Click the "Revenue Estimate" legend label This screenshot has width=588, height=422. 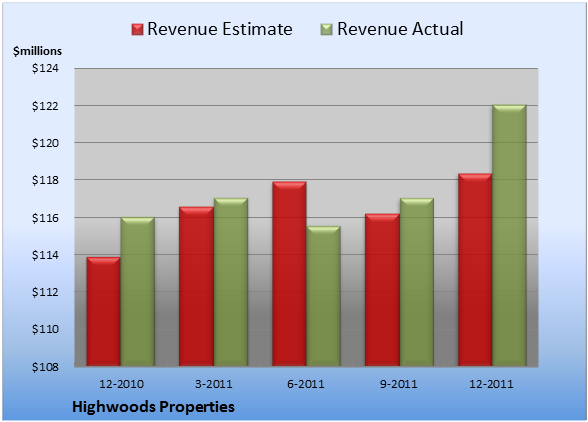click(220, 29)
